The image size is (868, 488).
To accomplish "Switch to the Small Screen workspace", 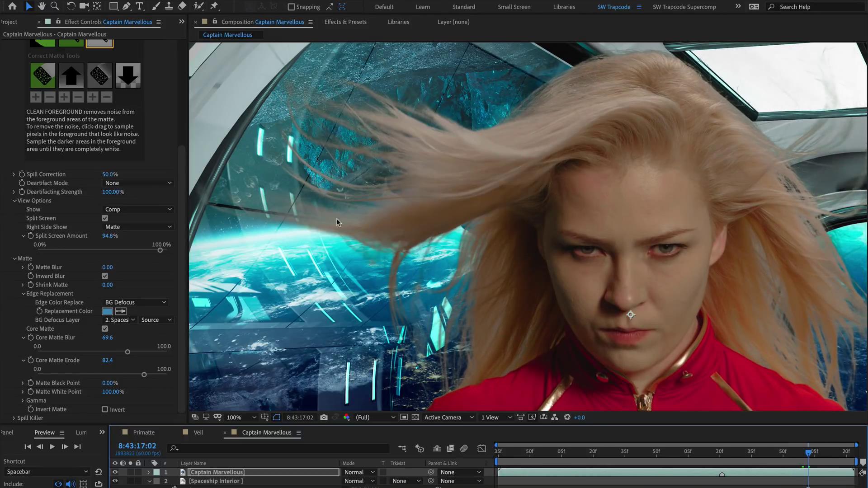I will (x=514, y=7).
